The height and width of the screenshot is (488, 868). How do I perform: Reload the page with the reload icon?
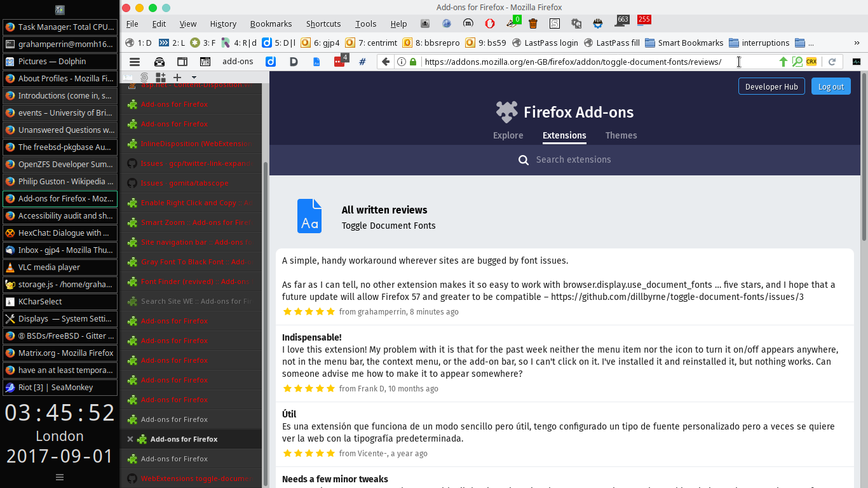(x=832, y=62)
